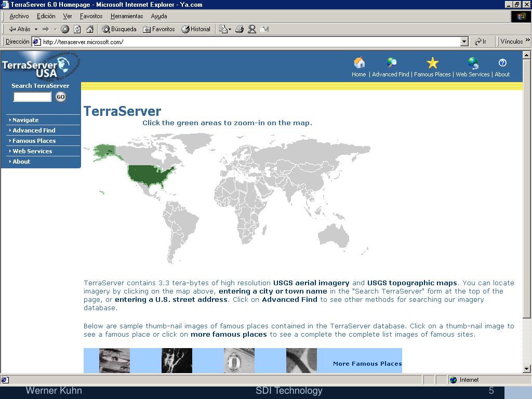Click the second famous place thumbnail

pyautogui.click(x=177, y=361)
